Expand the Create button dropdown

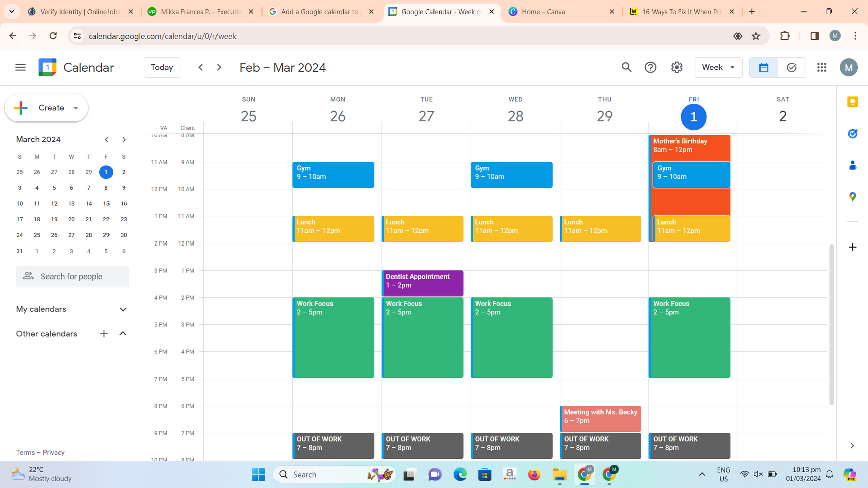click(76, 108)
